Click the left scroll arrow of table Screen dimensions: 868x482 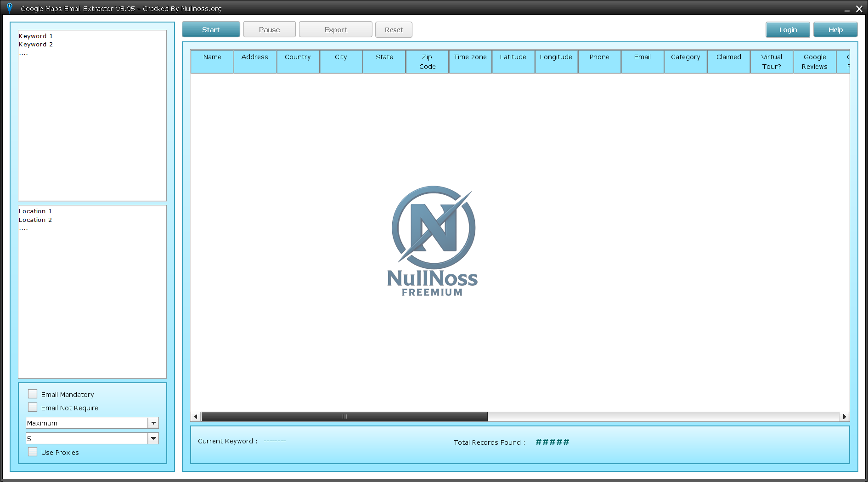(x=196, y=417)
